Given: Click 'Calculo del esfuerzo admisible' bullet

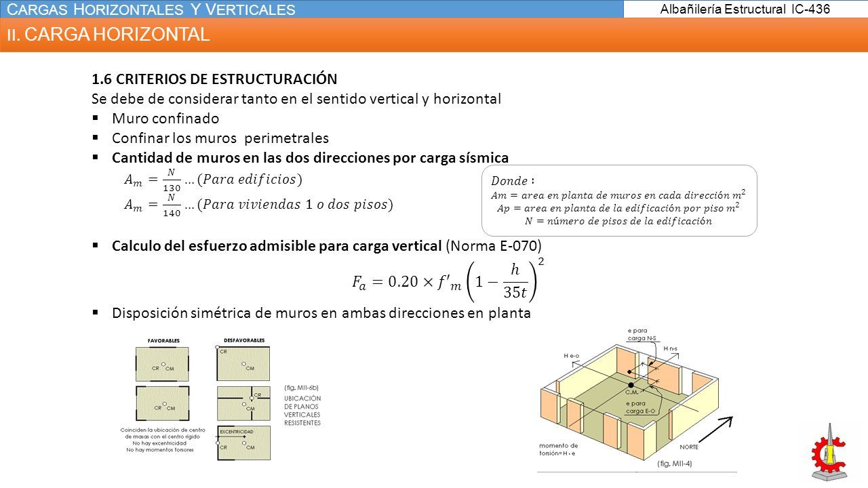Looking at the screenshot, I should 326,245.
